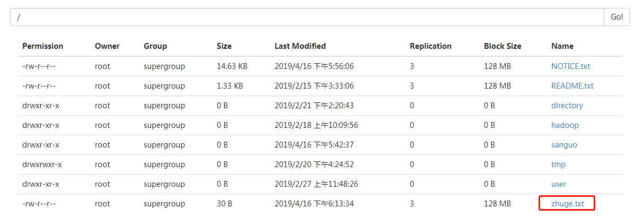Image resolution: width=644 pixels, height=217 pixels.
Task: Browse into the hadoop folder
Action: click(565, 125)
